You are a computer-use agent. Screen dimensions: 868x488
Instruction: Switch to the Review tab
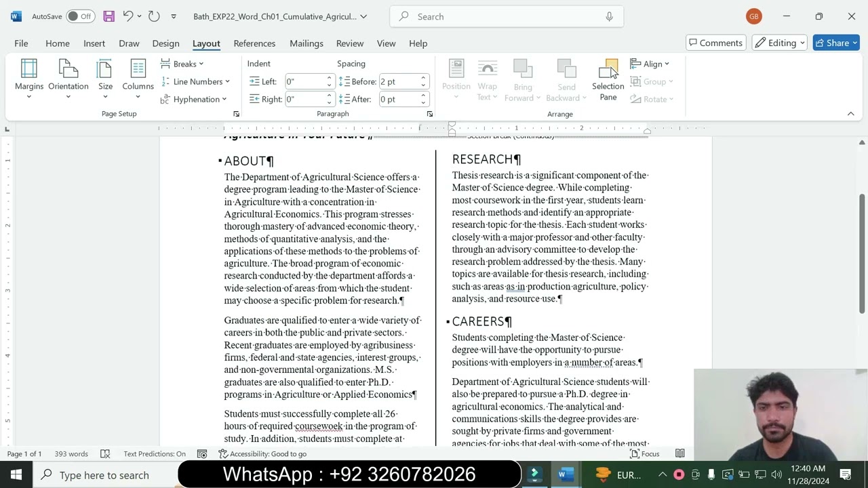point(350,43)
